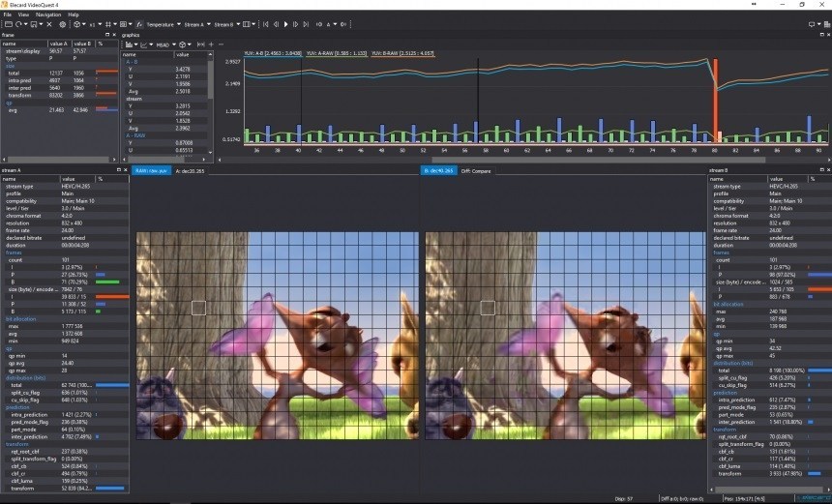
Task: Select the highlighted block in stream A image
Action: pos(198,308)
